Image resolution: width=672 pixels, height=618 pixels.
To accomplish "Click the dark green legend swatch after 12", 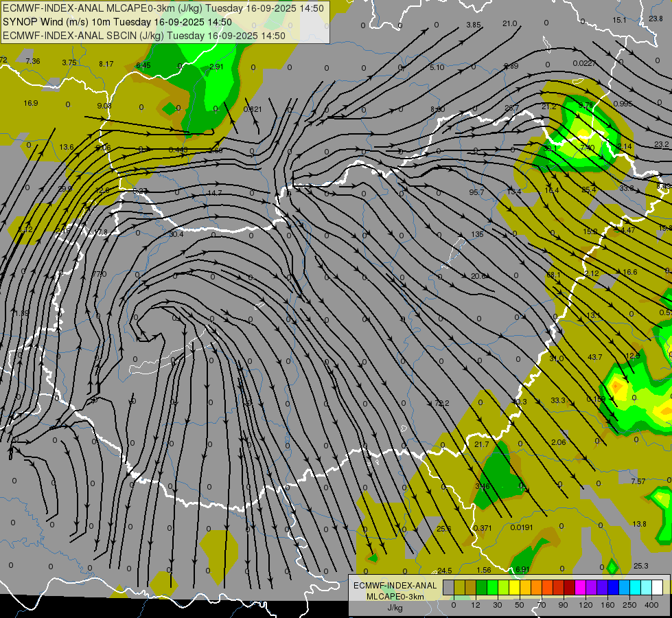I will 482,587.
